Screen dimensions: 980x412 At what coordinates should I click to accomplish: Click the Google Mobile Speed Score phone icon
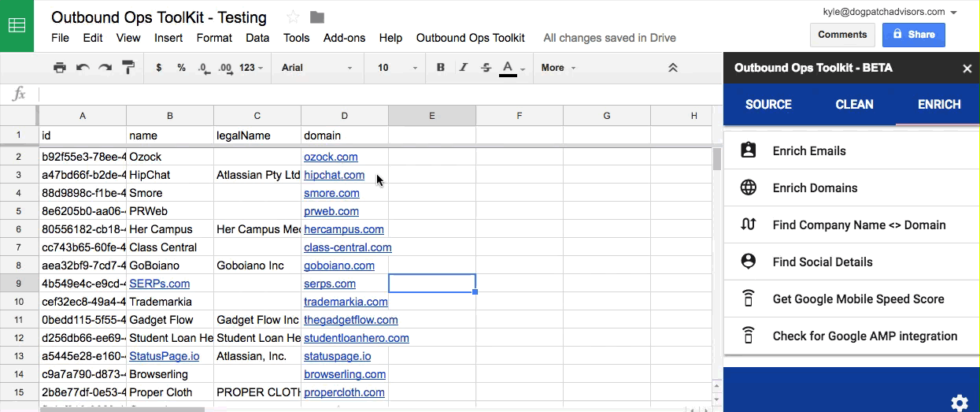coord(749,299)
